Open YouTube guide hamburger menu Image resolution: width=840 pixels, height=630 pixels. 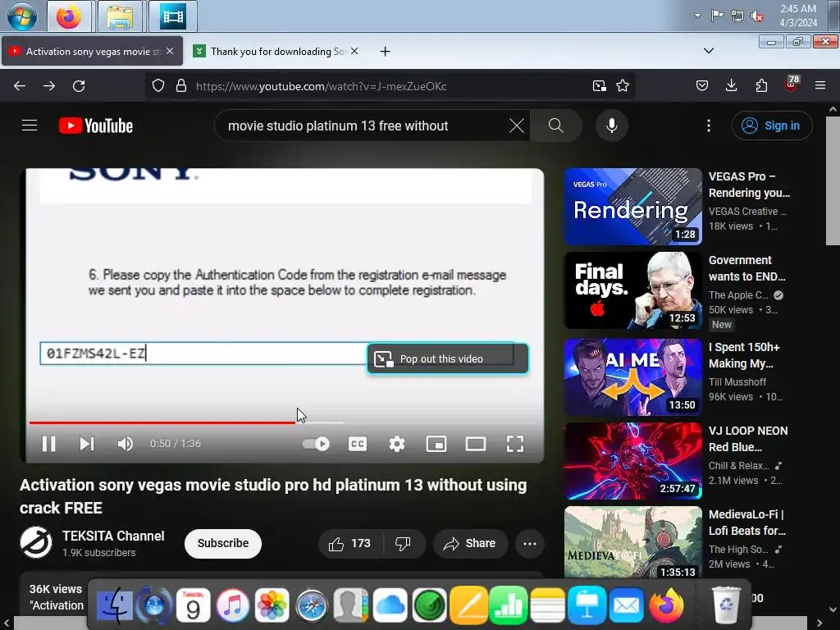pos(30,126)
